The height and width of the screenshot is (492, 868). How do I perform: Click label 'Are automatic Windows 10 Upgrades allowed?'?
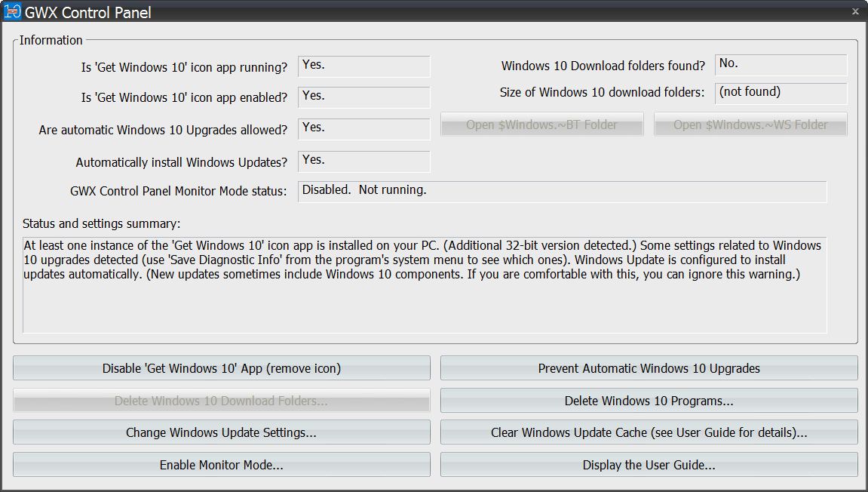click(164, 131)
